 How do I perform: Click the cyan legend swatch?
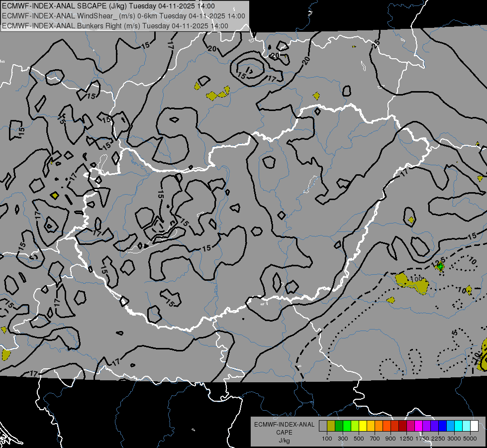(x=458, y=426)
